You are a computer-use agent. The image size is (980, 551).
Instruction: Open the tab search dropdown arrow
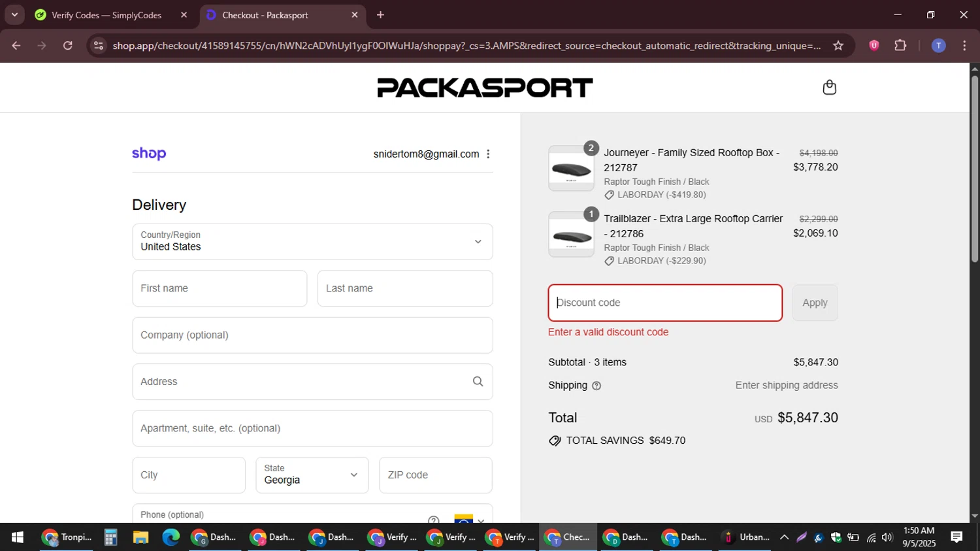point(14,14)
